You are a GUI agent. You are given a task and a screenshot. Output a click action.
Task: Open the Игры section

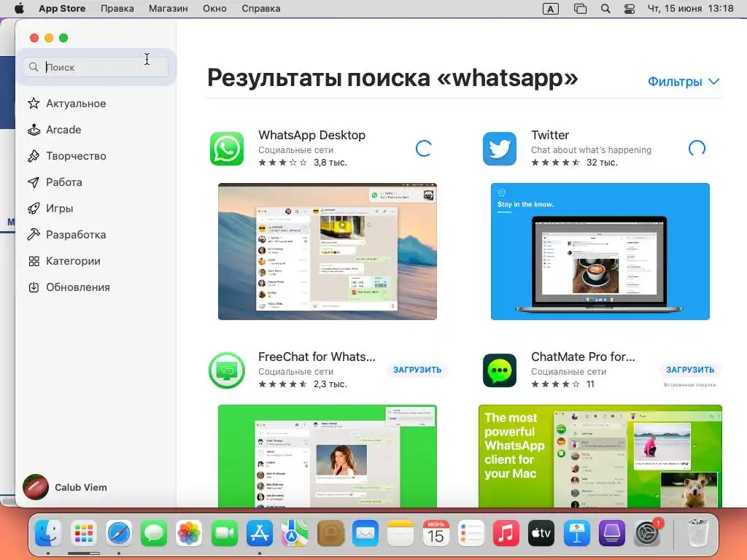tap(50, 208)
